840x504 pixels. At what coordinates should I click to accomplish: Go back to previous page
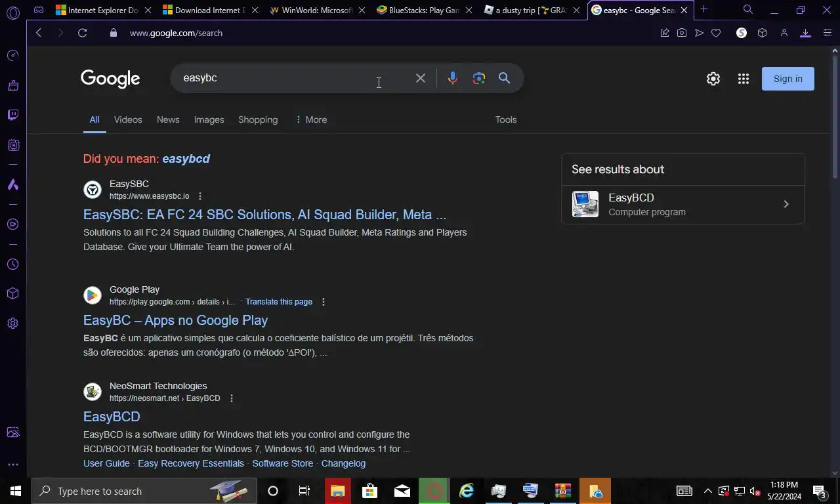[39, 33]
